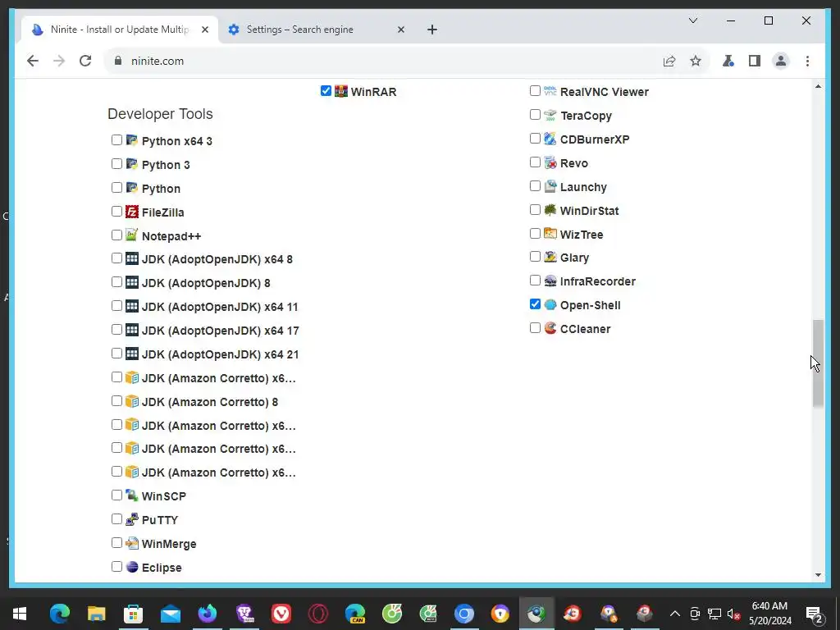Image resolution: width=840 pixels, height=630 pixels.
Task: Check the Eclipse checkbox
Action: (116, 566)
